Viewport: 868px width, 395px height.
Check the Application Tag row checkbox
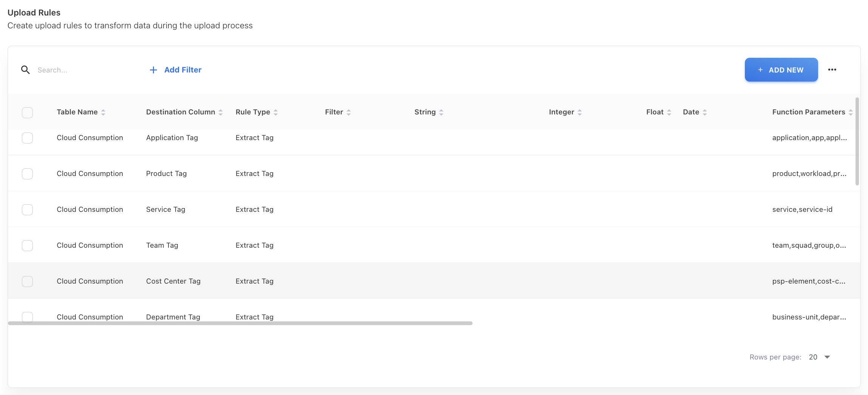[x=27, y=138]
